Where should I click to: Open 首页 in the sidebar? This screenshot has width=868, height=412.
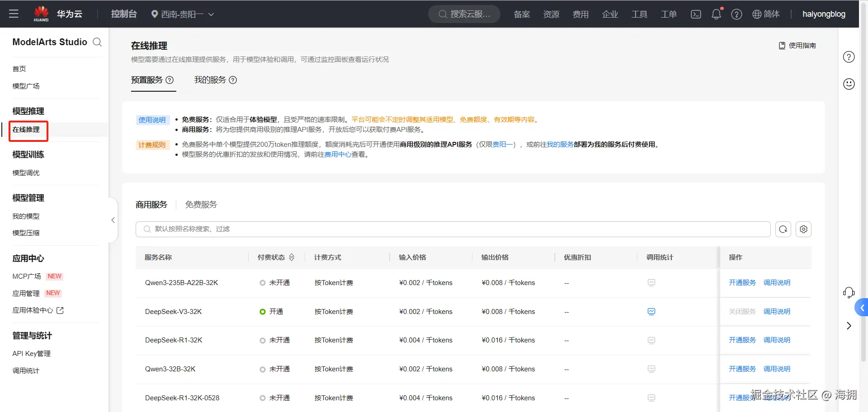point(19,69)
